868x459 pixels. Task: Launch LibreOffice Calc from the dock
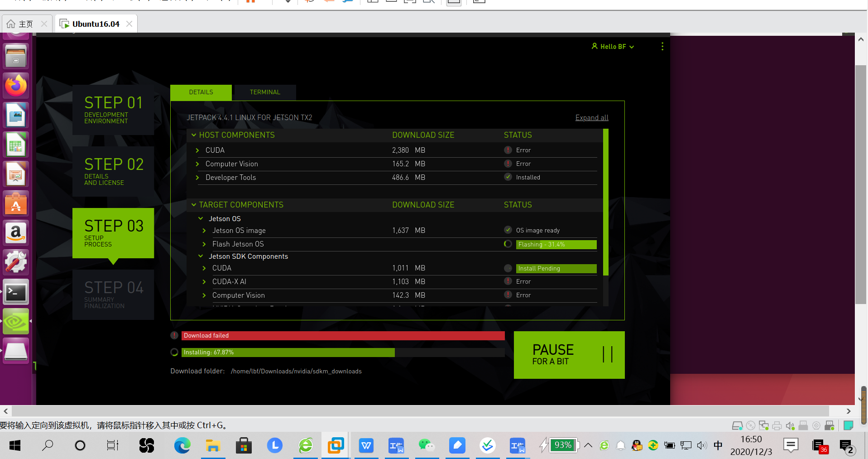pyautogui.click(x=16, y=145)
